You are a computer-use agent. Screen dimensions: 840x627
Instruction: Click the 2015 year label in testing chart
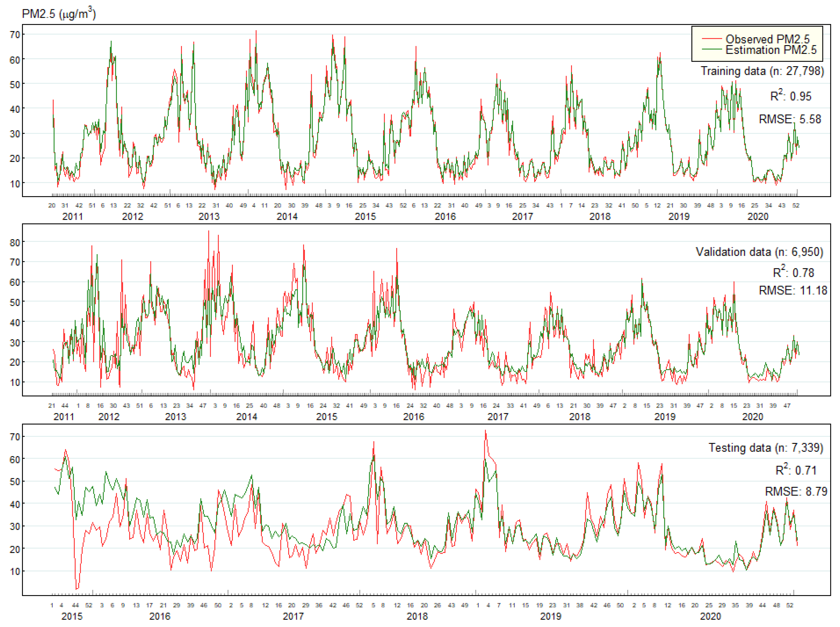coord(72,616)
